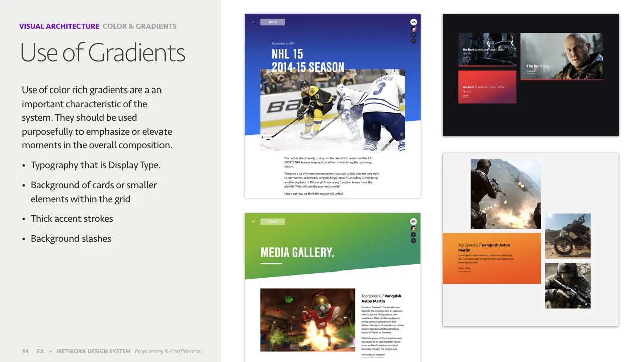Click the LOGO button in the blue navbar

[272, 22]
